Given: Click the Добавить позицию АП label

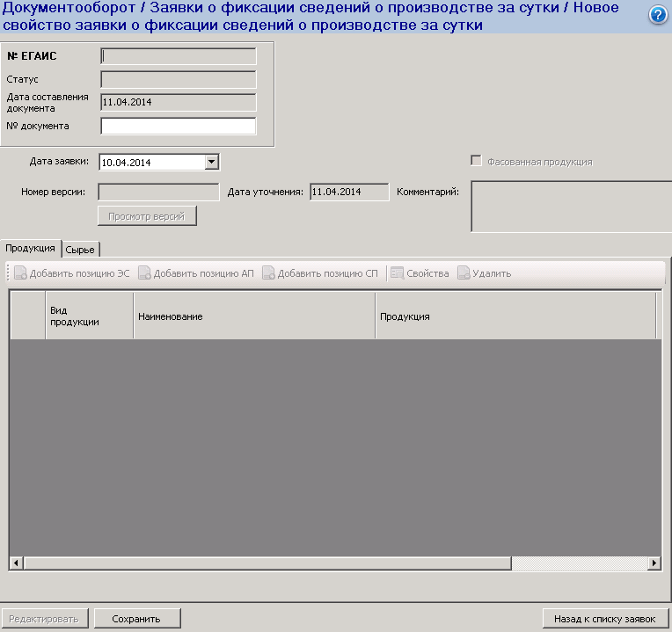Looking at the screenshot, I should click(203, 273).
